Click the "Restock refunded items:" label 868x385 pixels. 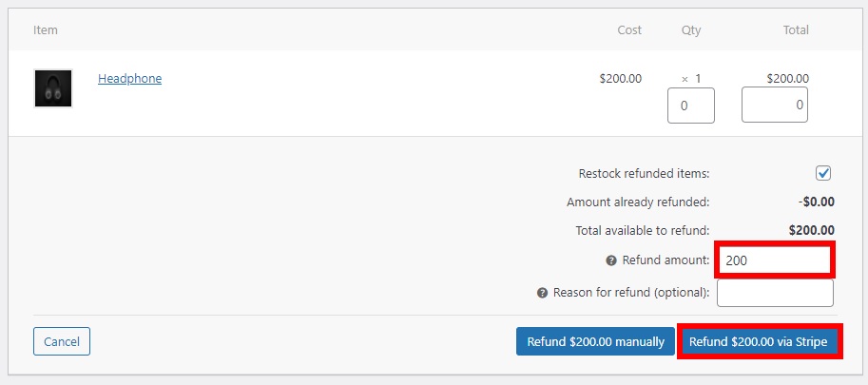tap(644, 174)
